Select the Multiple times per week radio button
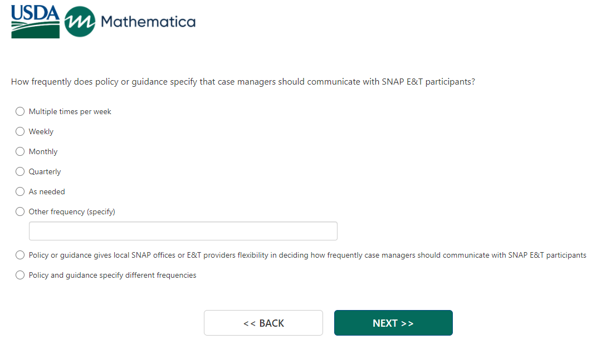The width and height of the screenshot is (601, 364). click(x=20, y=111)
